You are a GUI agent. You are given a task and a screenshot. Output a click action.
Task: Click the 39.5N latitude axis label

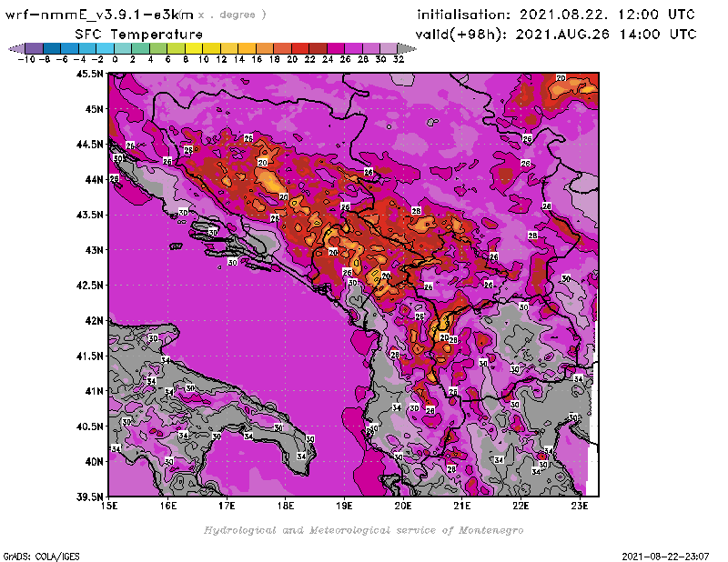[x=89, y=497]
